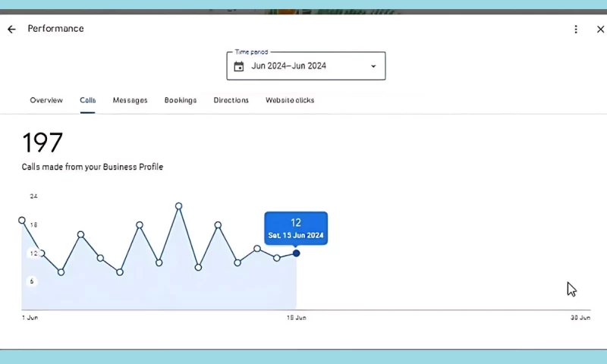
Task: Click the blue tooltip showing 12 calls
Action: 296,228
